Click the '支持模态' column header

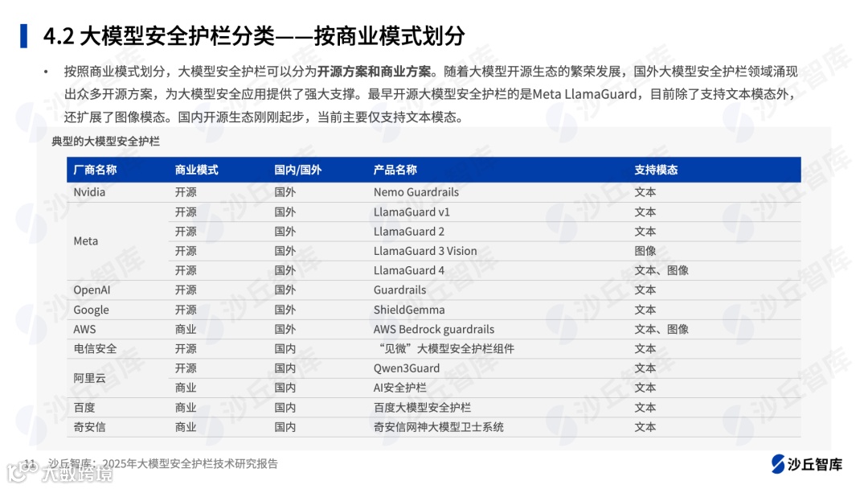(656, 170)
